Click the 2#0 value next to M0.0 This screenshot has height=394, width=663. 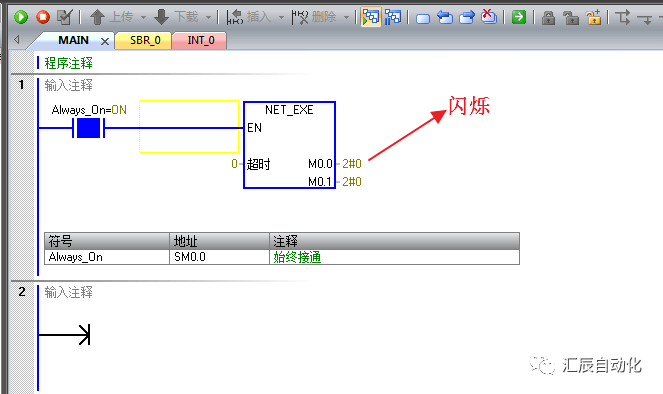pos(352,164)
